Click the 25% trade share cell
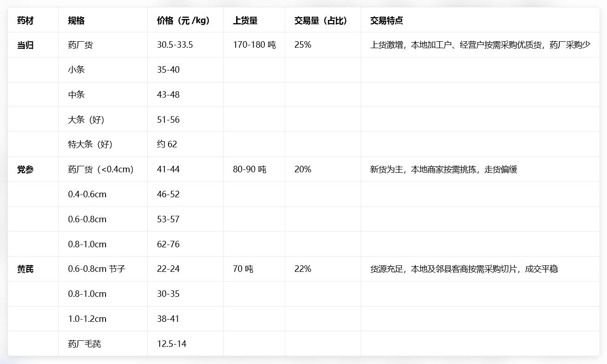The image size is (607, 364). coord(303,45)
